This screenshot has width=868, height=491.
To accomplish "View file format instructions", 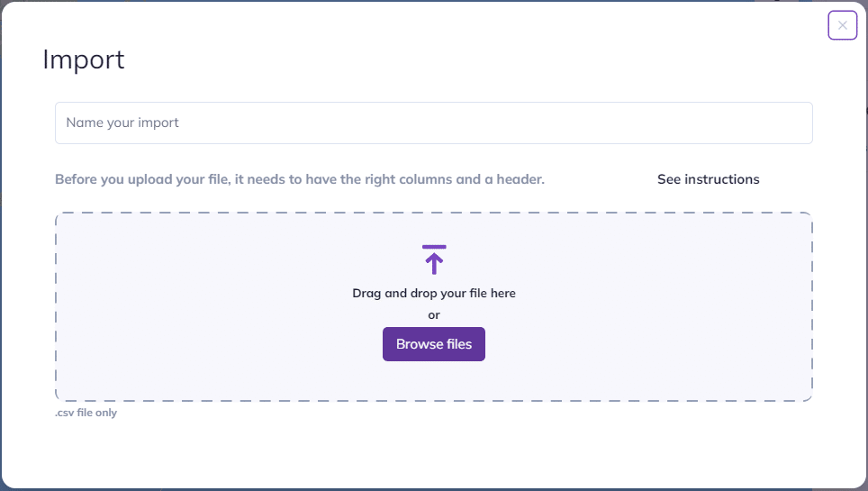I will (708, 179).
